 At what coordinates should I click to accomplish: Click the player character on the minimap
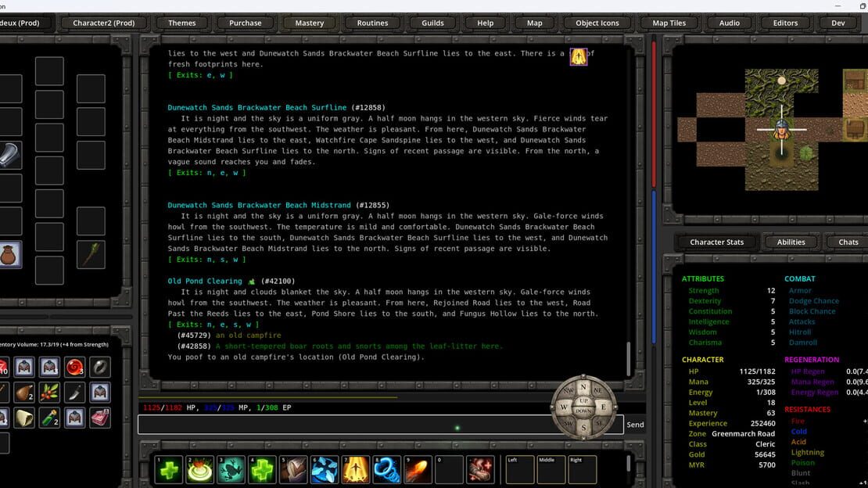pyautogui.click(x=781, y=129)
